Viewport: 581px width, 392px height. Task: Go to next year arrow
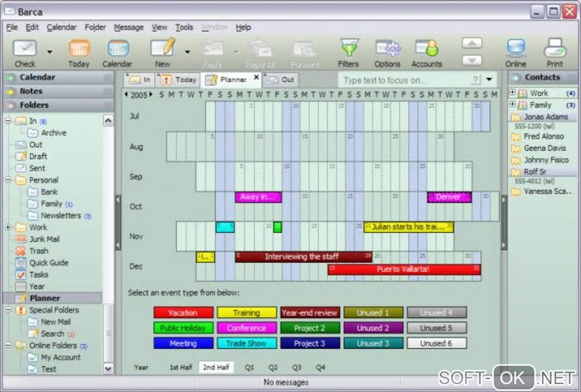click(x=151, y=95)
